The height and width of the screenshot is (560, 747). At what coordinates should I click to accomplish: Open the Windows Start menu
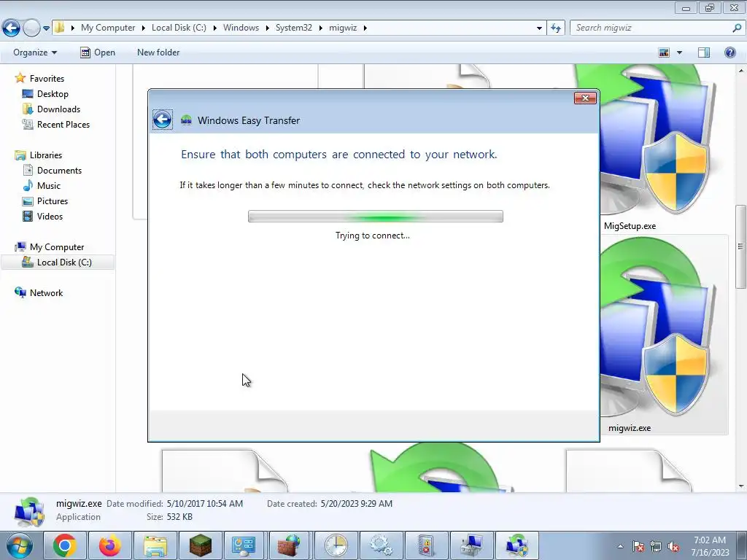pos(19,545)
